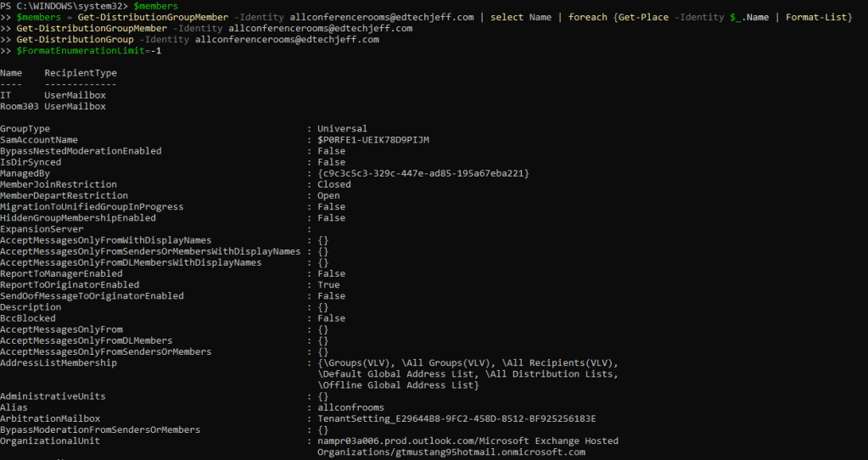The height and width of the screenshot is (460, 868).
Task: Click the MemberDepartRestriction value Open
Action: pos(328,195)
